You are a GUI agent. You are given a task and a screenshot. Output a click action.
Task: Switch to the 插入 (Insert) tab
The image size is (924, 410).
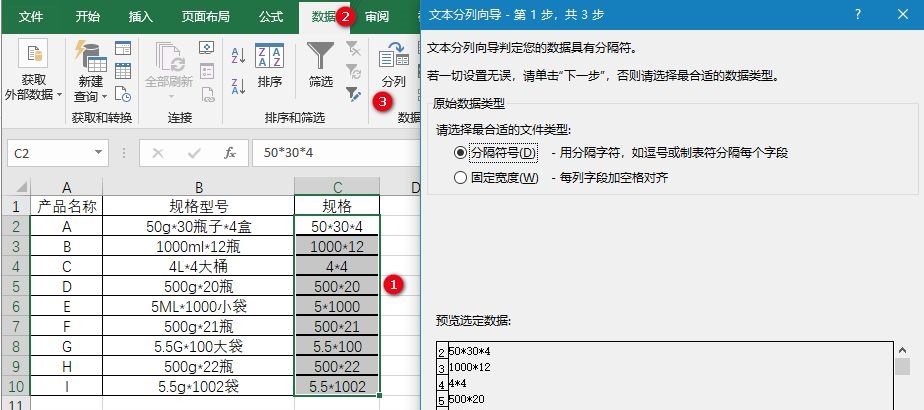coord(141,16)
